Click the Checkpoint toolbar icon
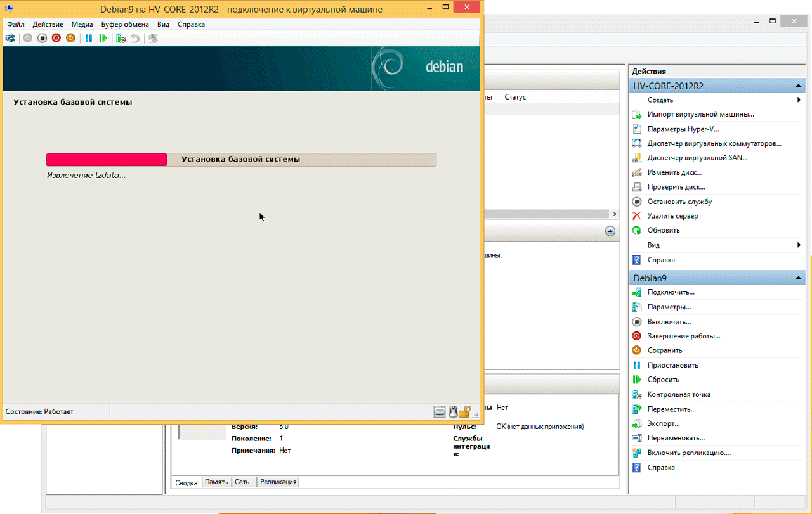812x514 pixels. (121, 38)
